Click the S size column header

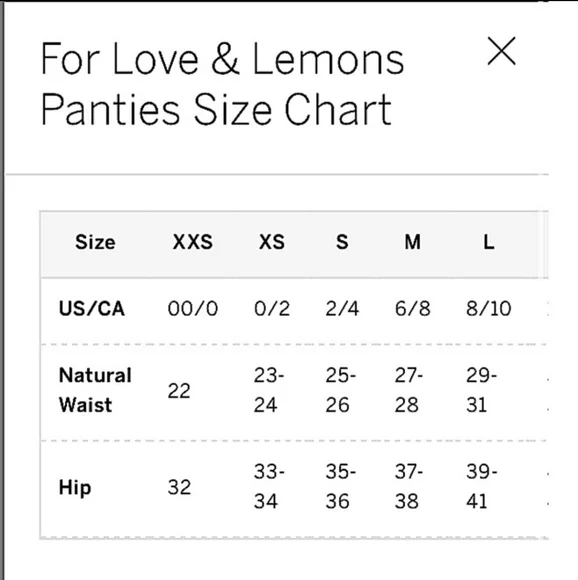coord(342,242)
